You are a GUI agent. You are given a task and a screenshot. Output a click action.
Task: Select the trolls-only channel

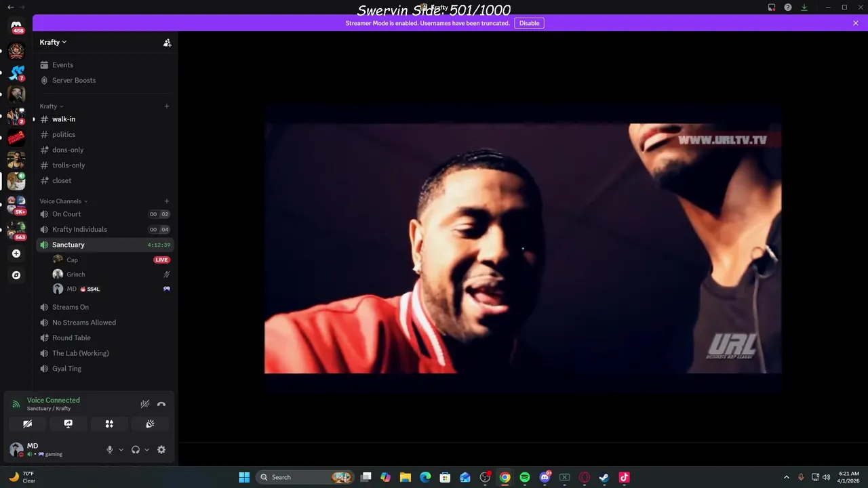(105, 165)
